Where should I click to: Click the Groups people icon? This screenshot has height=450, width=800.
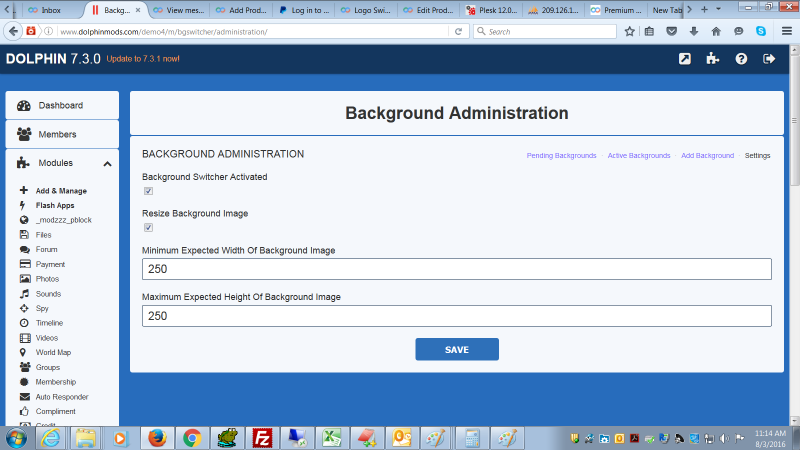click(25, 367)
